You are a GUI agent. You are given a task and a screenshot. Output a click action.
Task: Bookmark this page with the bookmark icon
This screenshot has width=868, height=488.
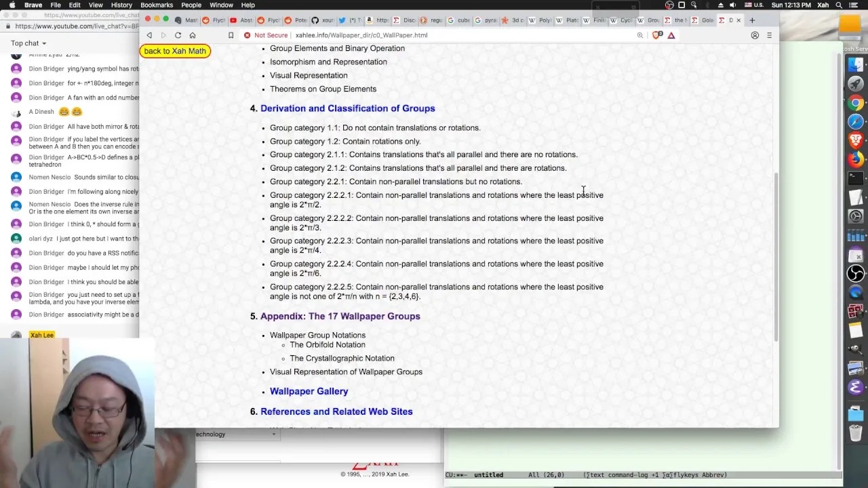[231, 35]
